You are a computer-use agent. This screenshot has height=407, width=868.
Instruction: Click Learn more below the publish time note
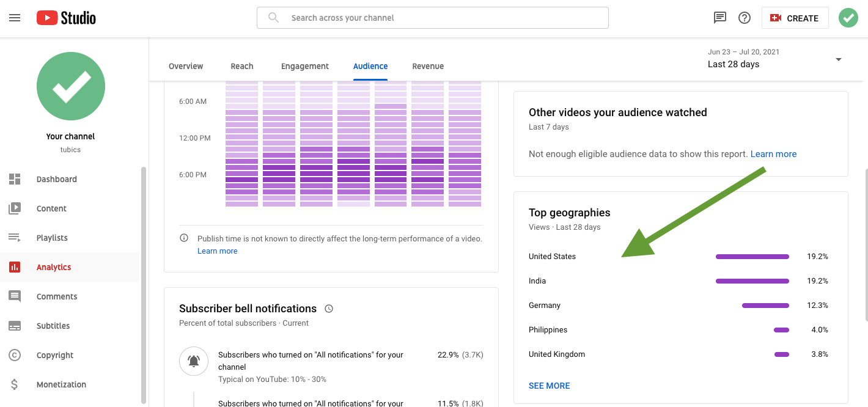217,251
